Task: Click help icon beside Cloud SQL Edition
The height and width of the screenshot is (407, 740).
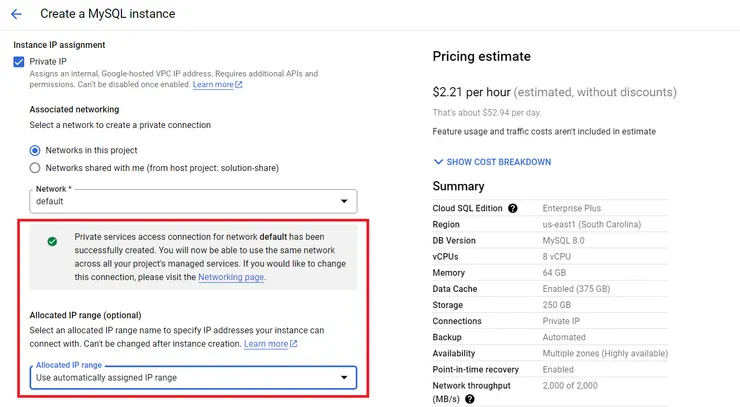Action: pyautogui.click(x=513, y=208)
